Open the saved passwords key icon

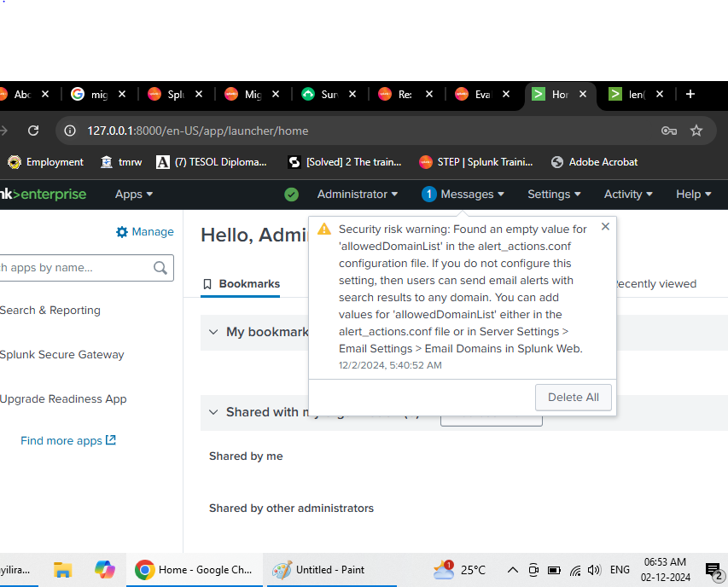click(668, 131)
